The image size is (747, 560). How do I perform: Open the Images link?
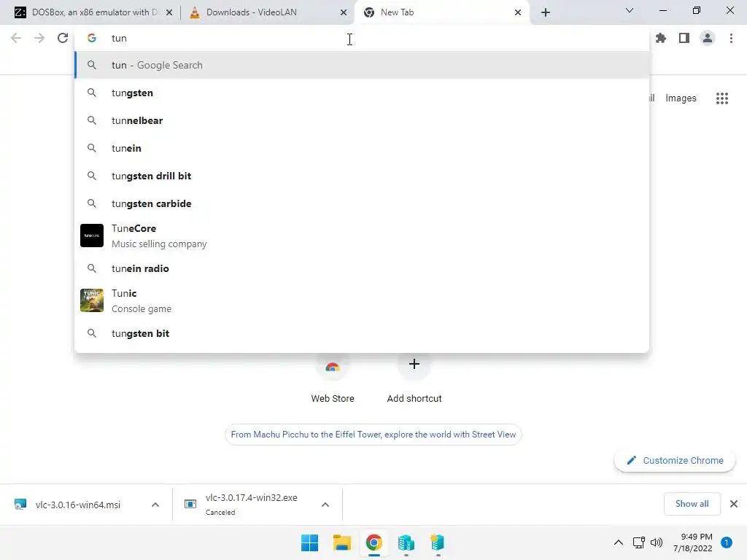[x=681, y=98]
